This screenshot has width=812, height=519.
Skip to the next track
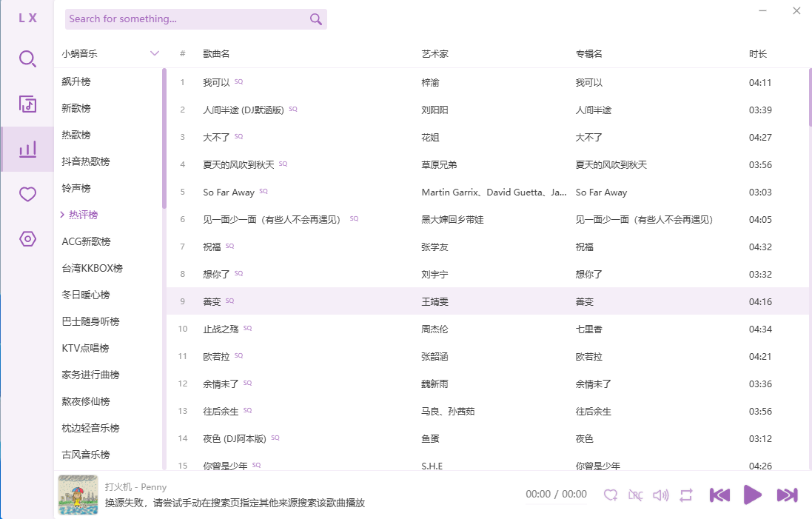pyautogui.click(x=786, y=495)
